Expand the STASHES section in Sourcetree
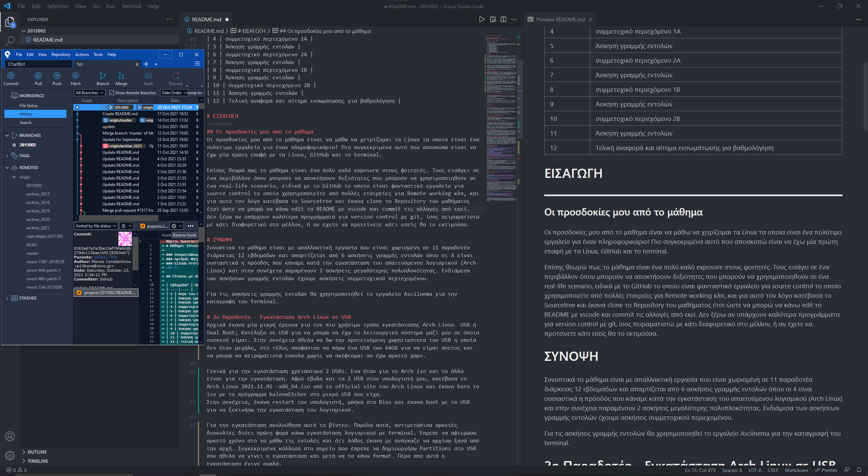868x476 pixels. point(7,298)
